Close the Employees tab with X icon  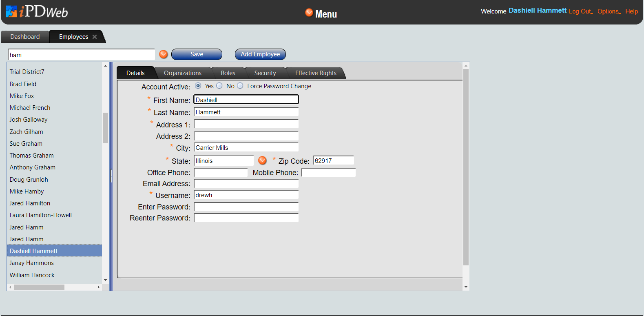pyautogui.click(x=95, y=37)
